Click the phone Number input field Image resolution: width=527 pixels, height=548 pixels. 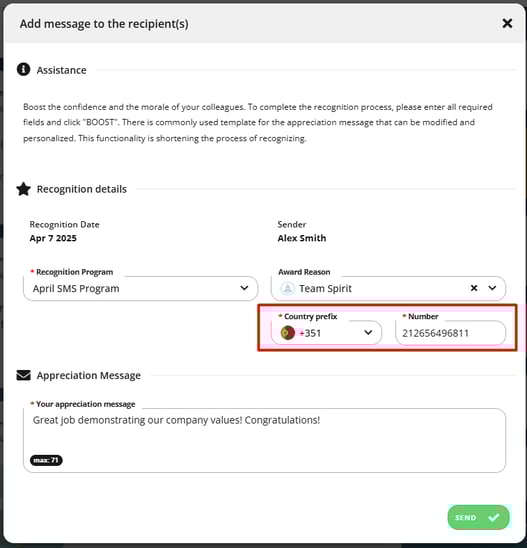tap(450, 333)
